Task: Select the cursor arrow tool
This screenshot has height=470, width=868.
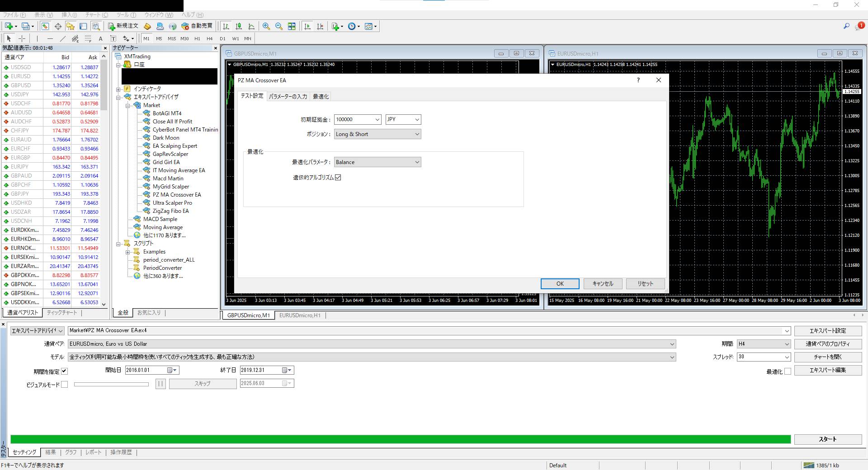Action: click(9, 38)
